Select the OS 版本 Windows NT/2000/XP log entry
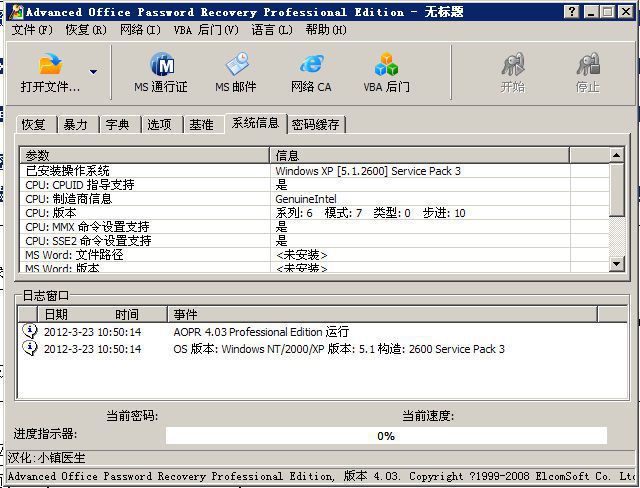Viewport: 640px width, 488px height. [339, 349]
